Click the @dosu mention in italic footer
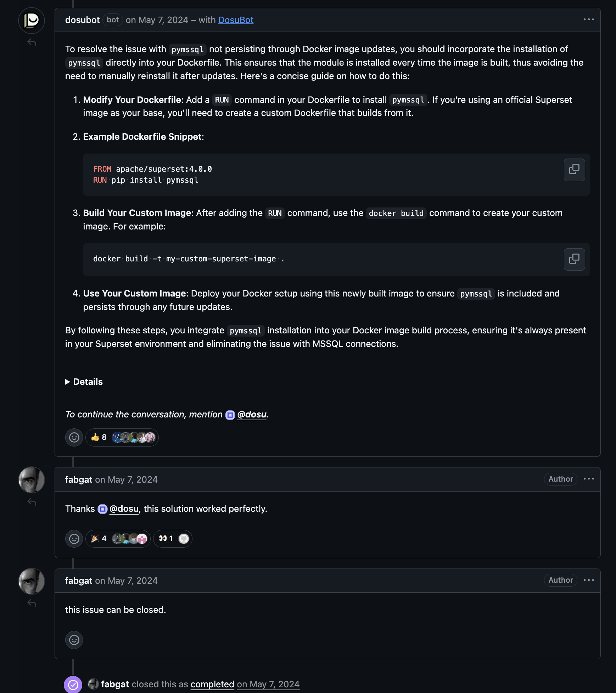 click(x=252, y=415)
